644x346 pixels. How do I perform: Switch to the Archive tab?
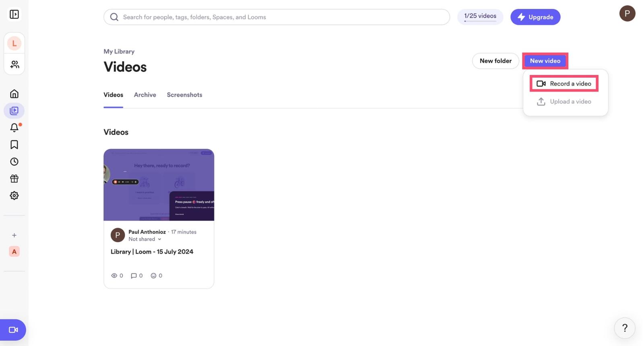click(x=145, y=95)
